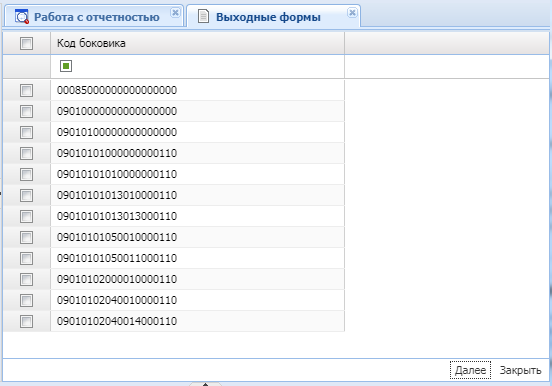
Task: Click the document icon on Выходные формы tab
Action: pyautogui.click(x=203, y=17)
